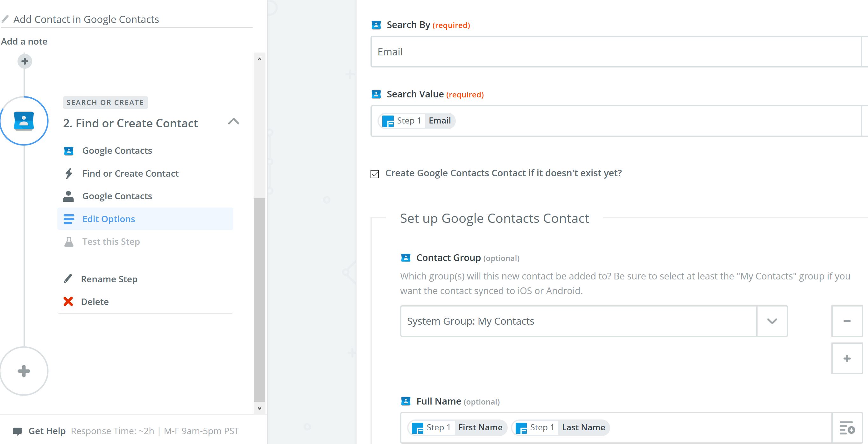Click the SEARCH OR CREATE badge
Viewport: 868px width, 444px height.
105,102
